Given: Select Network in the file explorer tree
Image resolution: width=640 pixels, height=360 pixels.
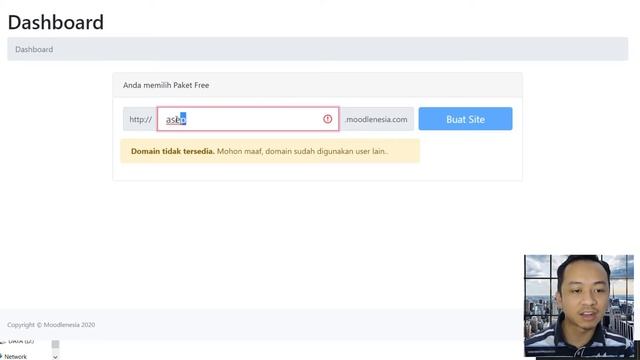Looking at the screenshot, I should [x=16, y=356].
